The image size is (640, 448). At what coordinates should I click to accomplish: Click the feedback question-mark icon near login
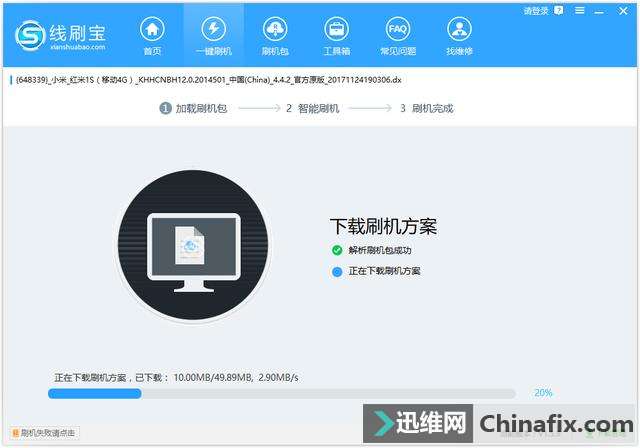point(559,11)
